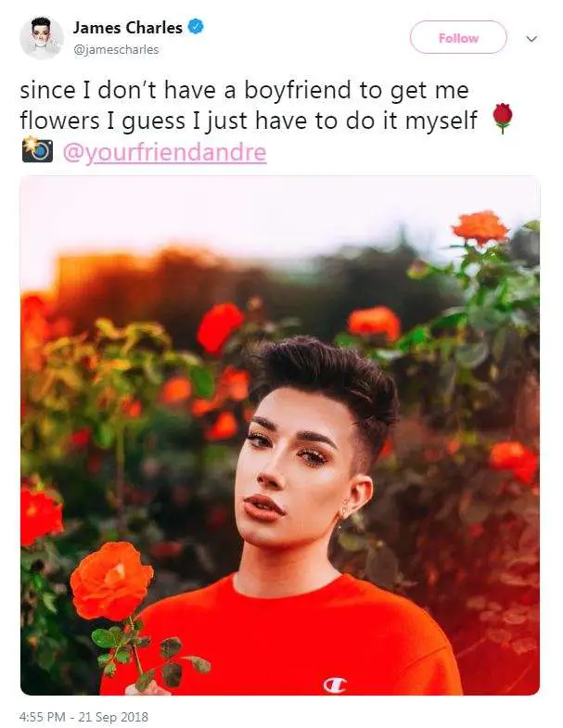Image resolution: width=563 pixels, height=728 pixels.
Task: Open James Charles' profile avatar
Action: (x=42, y=38)
